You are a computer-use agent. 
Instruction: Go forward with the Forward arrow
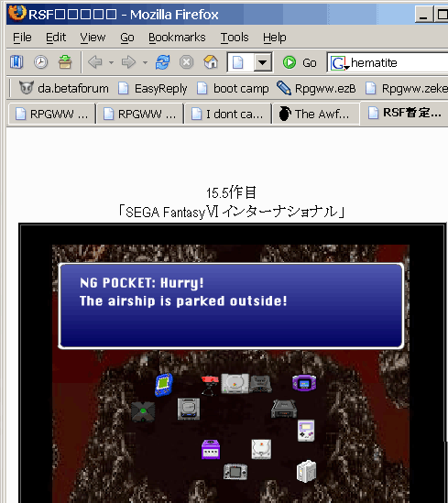(x=128, y=62)
